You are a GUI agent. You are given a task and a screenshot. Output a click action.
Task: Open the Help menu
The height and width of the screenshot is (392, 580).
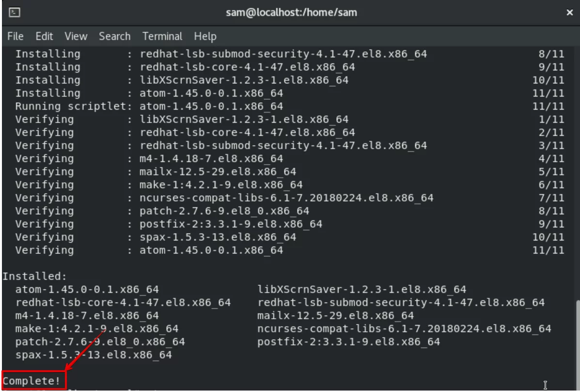(205, 36)
